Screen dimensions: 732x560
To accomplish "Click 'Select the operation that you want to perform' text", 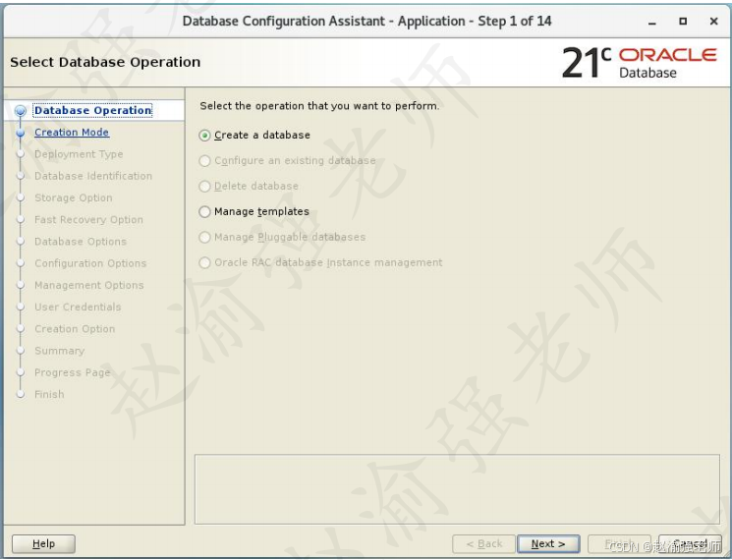I will [319, 106].
